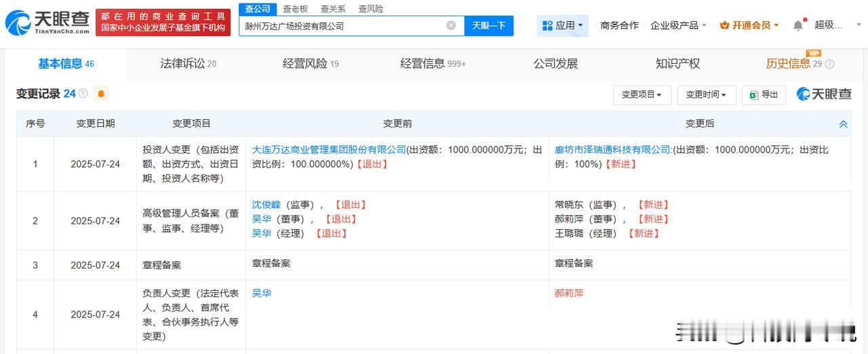Click the TianYanCha logo at top left

[47, 23]
